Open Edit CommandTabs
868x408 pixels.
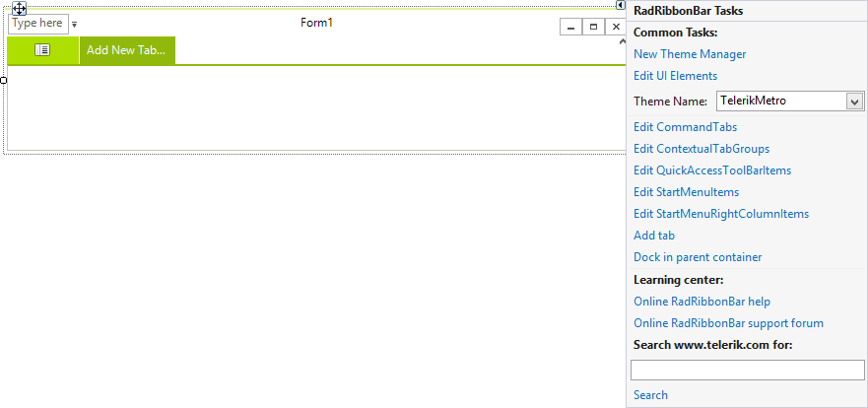[686, 127]
